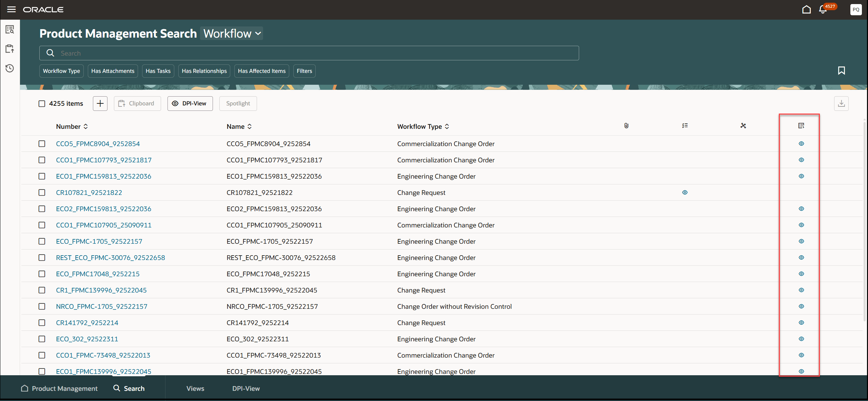Click the download results icon
The image size is (868, 401).
(x=841, y=103)
